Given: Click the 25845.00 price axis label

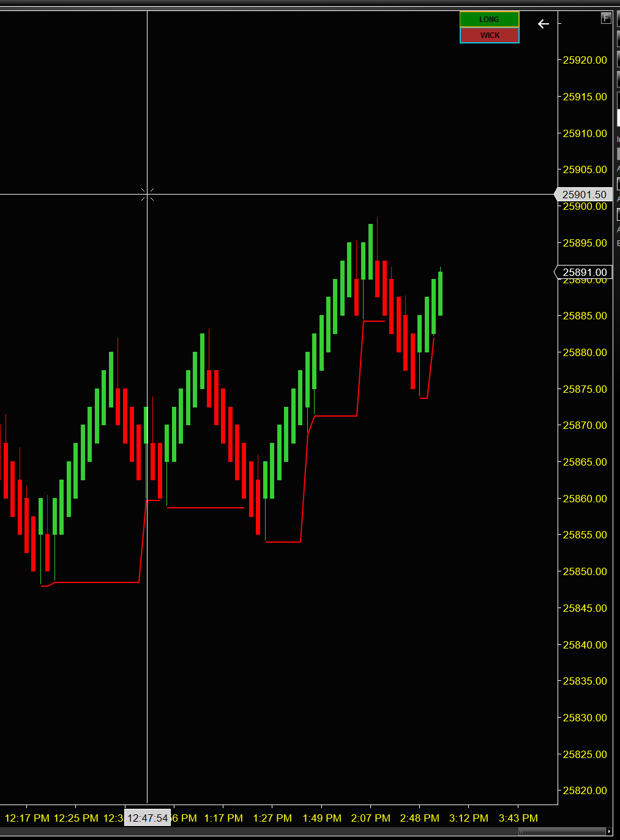Looking at the screenshot, I should [585, 608].
